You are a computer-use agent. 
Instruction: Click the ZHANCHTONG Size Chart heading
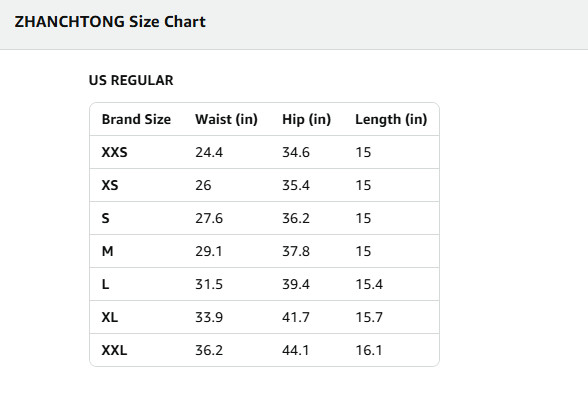coord(110,22)
